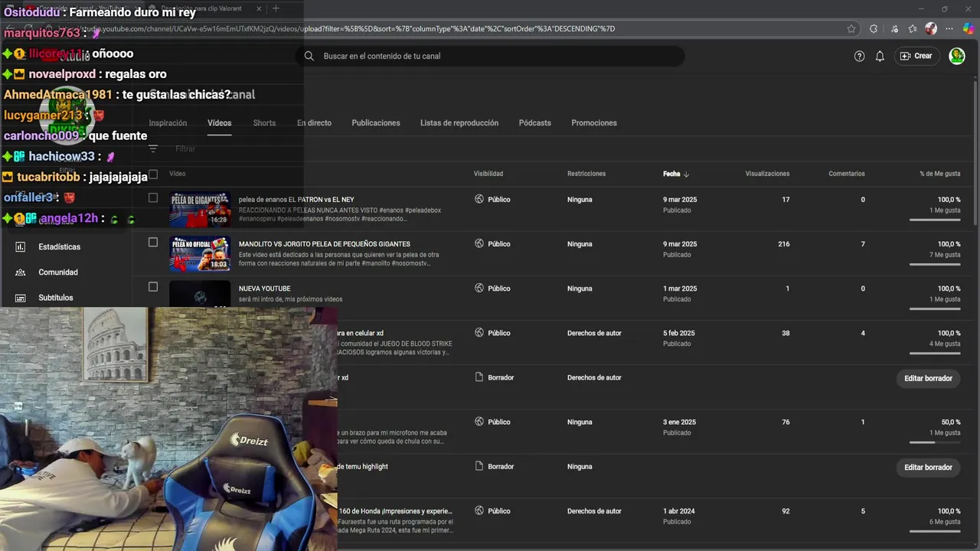The width and height of the screenshot is (980, 551).
Task: Switch to the Shorts tab
Action: point(264,122)
